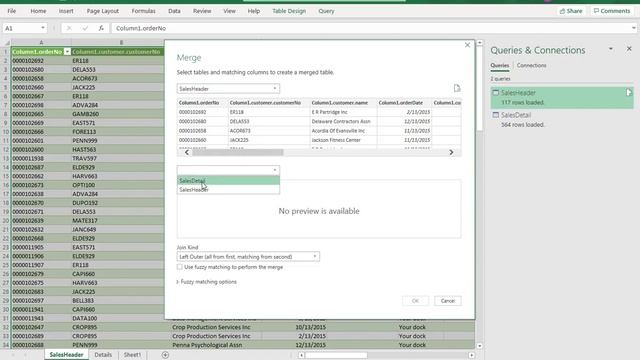Click the confirm entry checkmark in formula bar
The height and width of the screenshot is (360, 640).
point(85,28)
